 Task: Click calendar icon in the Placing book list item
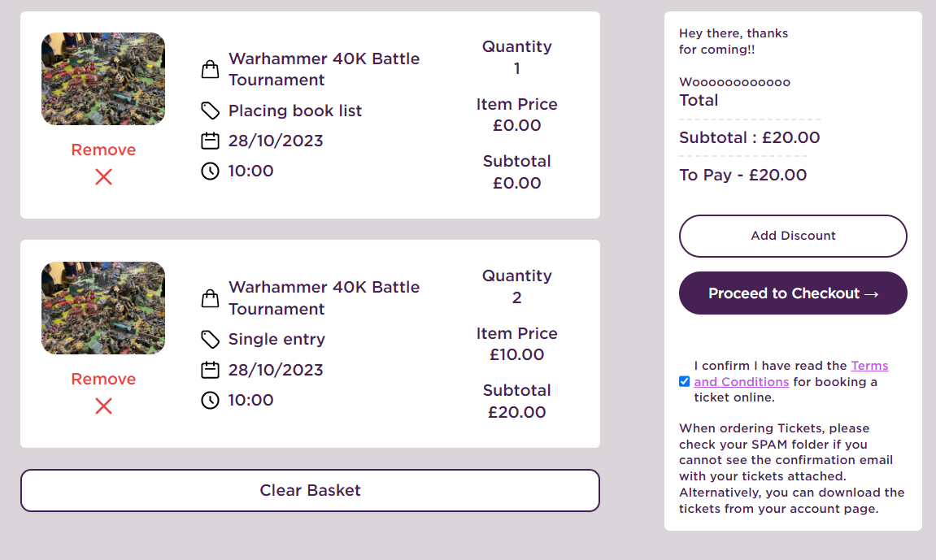(210, 141)
